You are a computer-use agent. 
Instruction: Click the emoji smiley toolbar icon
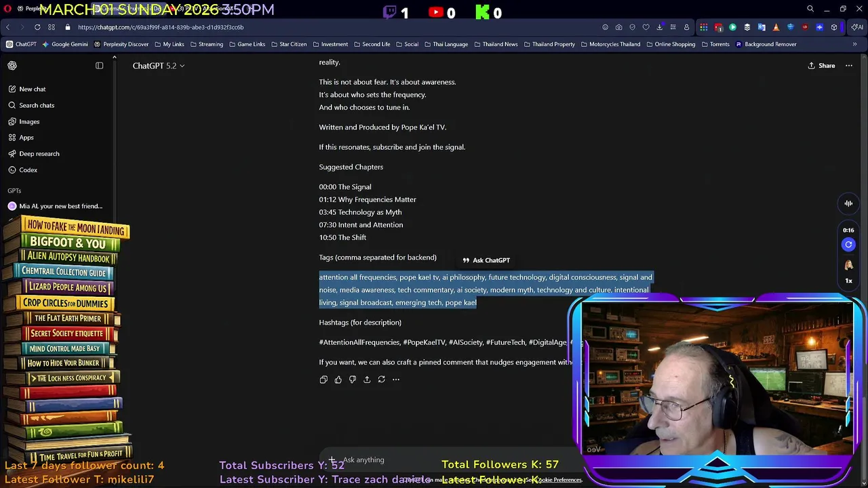pos(605,27)
